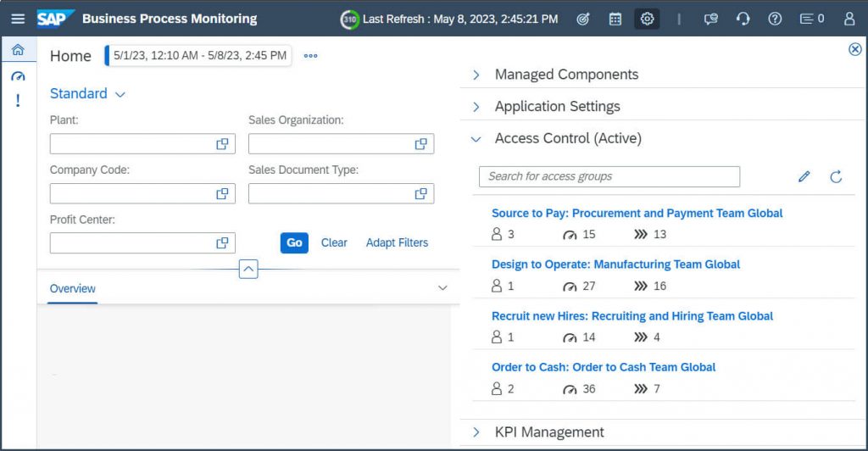The image size is (868, 451).
Task: Open value help for Plant field
Action: point(222,144)
